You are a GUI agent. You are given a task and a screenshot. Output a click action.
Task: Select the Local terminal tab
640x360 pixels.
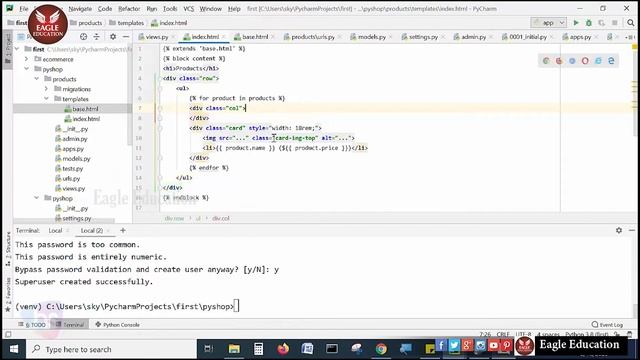[x=55, y=231]
